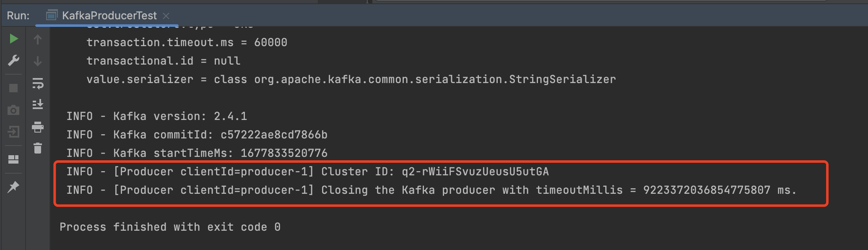Viewport: 868px width, 250px height.
Task: Click the Stop process square icon
Action: (x=13, y=88)
